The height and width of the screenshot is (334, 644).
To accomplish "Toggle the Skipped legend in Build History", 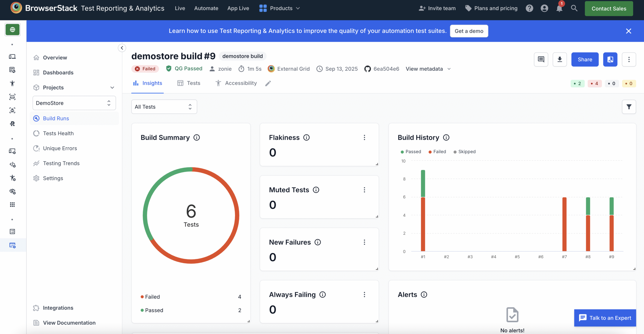I will (464, 151).
